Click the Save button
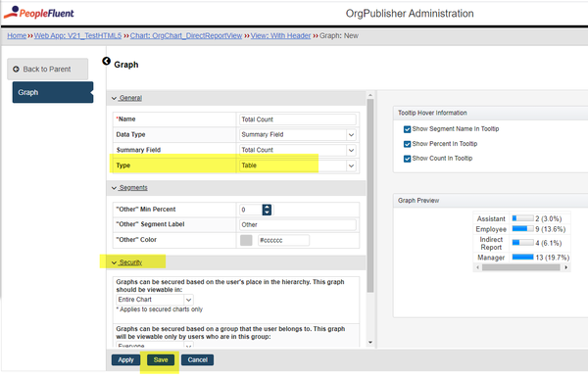 pyautogui.click(x=161, y=359)
